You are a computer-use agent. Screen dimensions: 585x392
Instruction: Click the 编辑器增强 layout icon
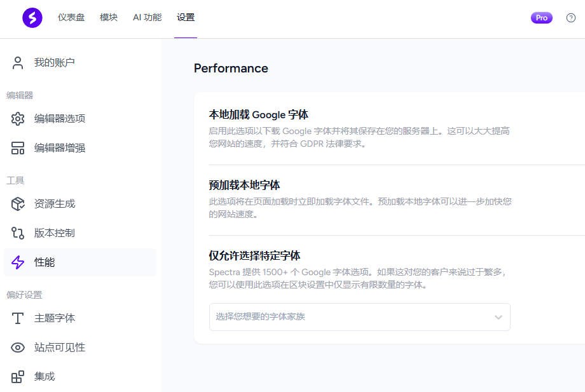(18, 148)
